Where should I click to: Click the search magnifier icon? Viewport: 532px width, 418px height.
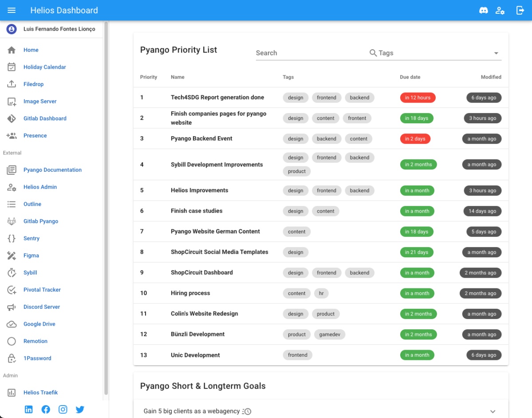coord(373,53)
